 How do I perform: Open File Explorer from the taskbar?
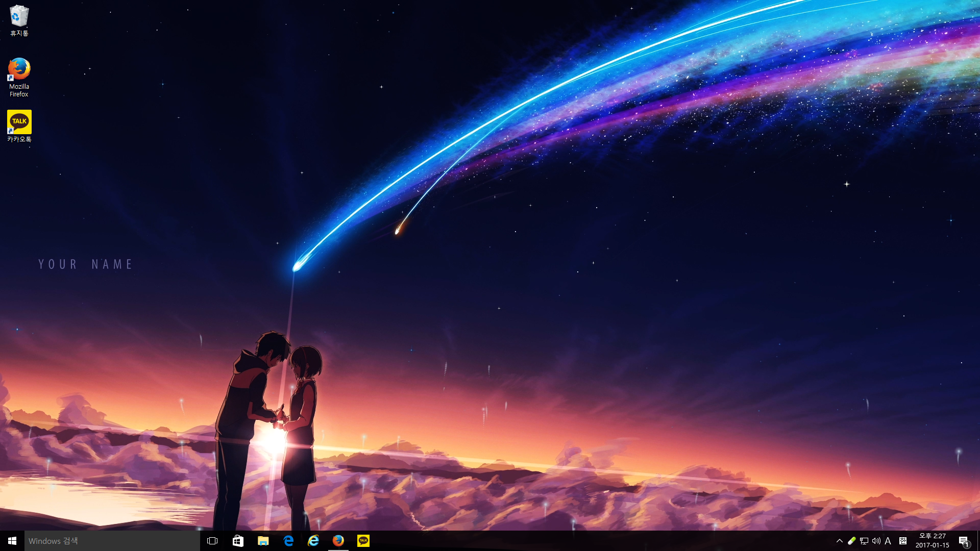(x=263, y=541)
